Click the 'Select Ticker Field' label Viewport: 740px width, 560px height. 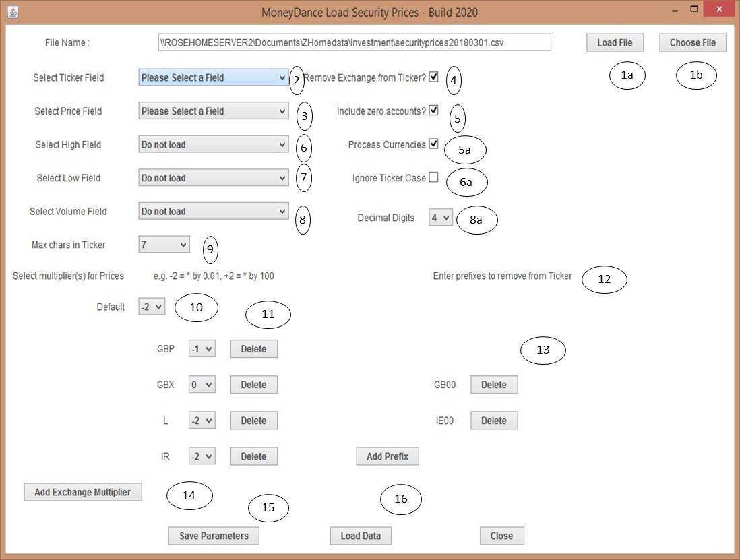click(69, 78)
